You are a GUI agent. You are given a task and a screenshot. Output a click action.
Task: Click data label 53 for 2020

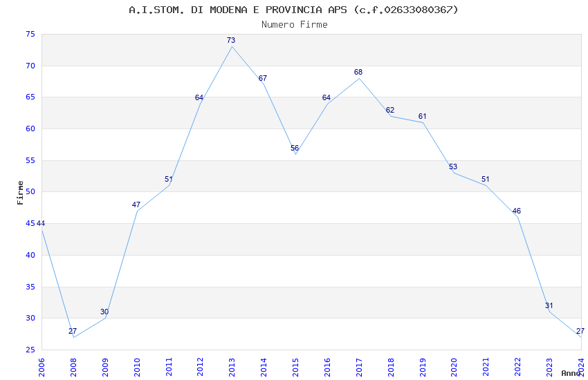point(453,167)
